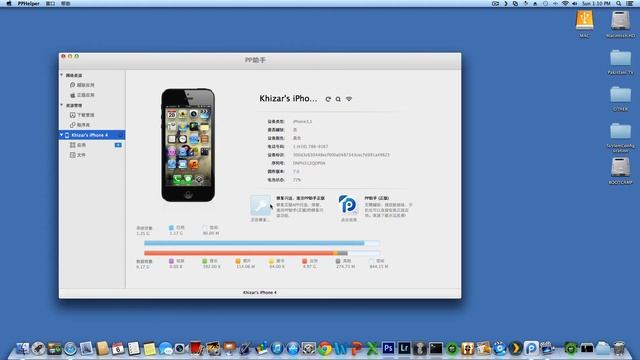Click the Wi-Fi status in menu bar
This screenshot has width=640, height=360.
click(x=565, y=3)
